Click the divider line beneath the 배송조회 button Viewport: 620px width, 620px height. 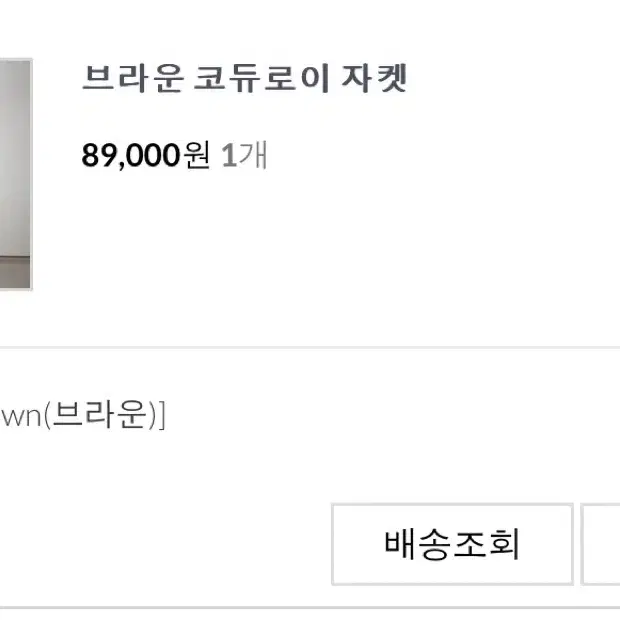point(310,608)
